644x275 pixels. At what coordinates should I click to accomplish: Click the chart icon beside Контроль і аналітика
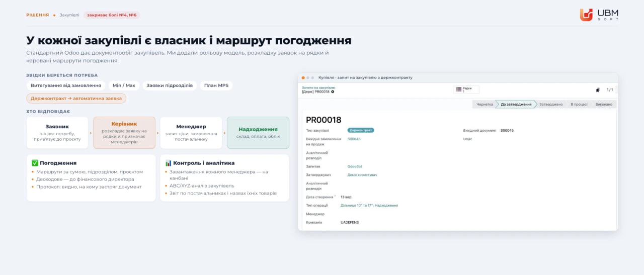[168, 163]
